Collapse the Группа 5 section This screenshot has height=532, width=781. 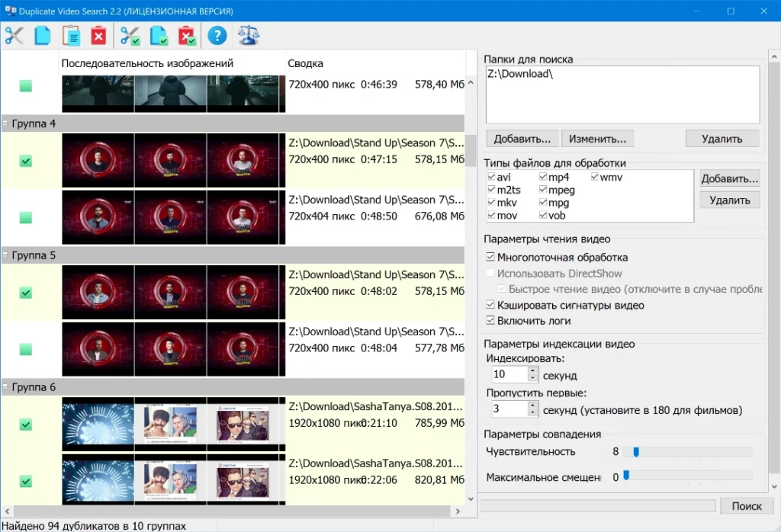tap(5, 255)
